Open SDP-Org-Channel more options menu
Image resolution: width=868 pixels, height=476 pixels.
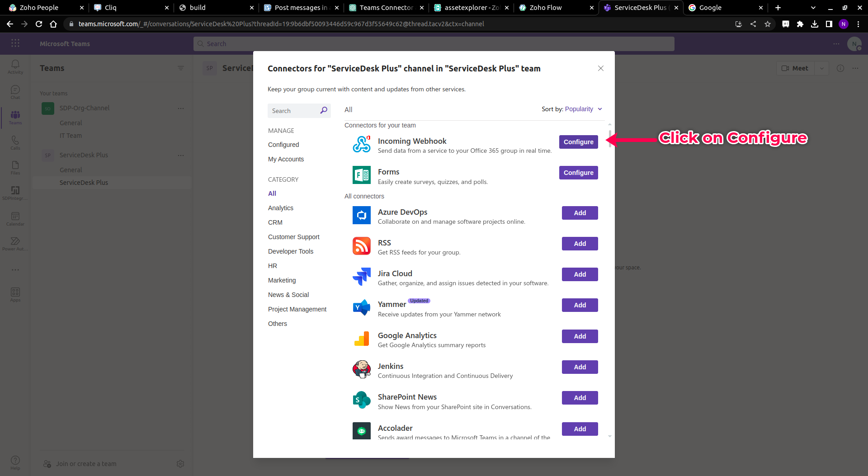[x=181, y=108]
